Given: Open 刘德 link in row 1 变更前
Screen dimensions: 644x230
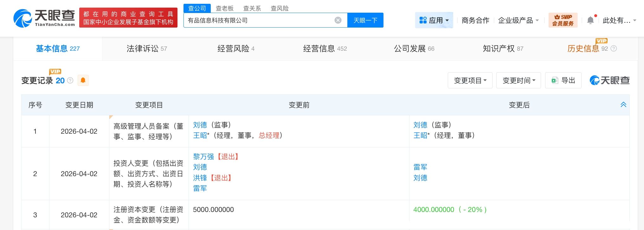Looking at the screenshot, I should coord(200,125).
